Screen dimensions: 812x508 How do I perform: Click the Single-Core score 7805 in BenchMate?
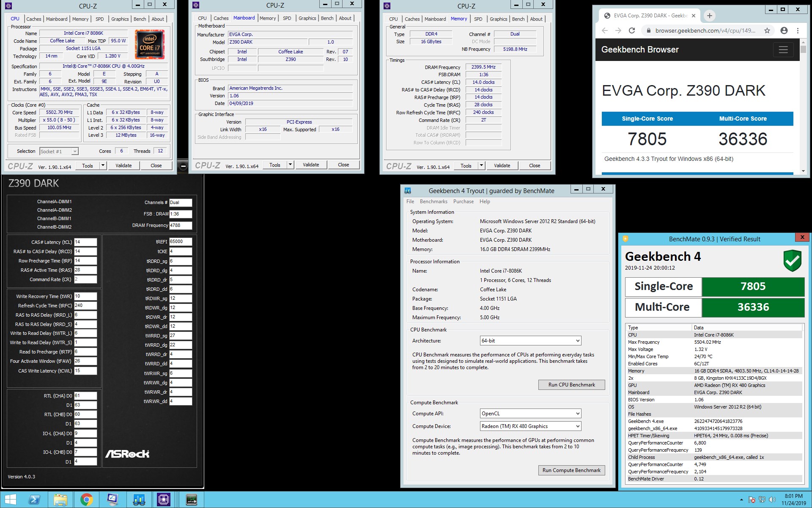tap(753, 287)
